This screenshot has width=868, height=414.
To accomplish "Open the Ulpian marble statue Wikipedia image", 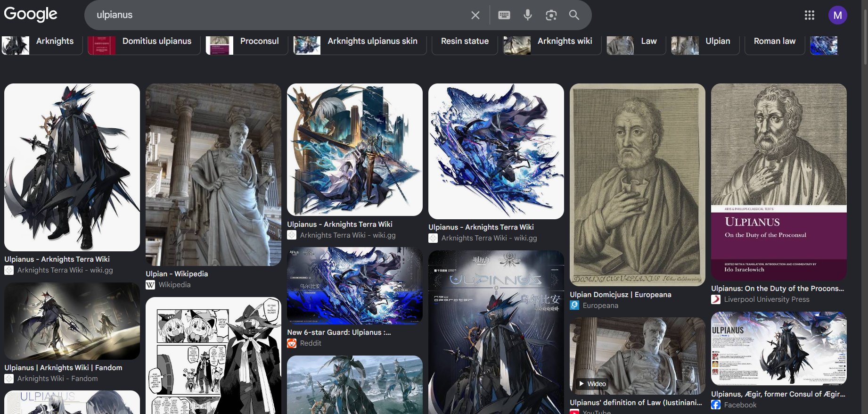I will (213, 175).
